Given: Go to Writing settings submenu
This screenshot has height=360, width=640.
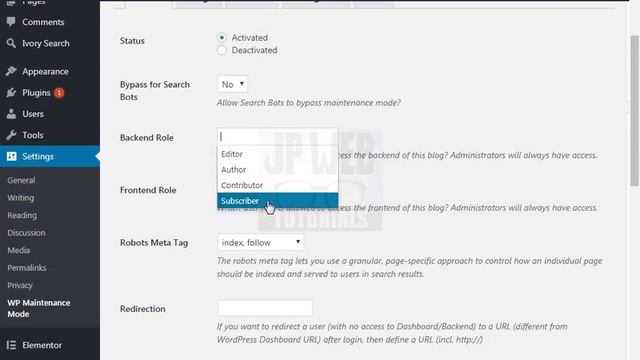Looking at the screenshot, I should (x=20, y=198).
